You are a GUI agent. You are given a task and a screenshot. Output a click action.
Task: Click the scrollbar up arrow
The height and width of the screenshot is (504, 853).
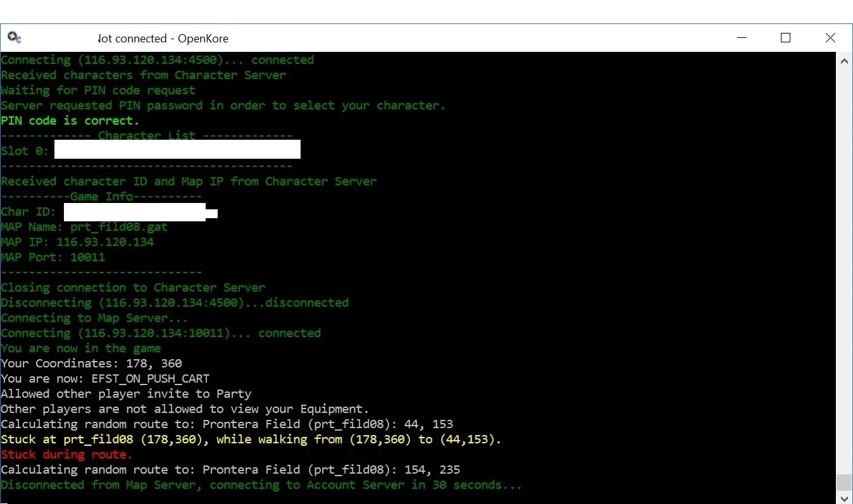(844, 61)
